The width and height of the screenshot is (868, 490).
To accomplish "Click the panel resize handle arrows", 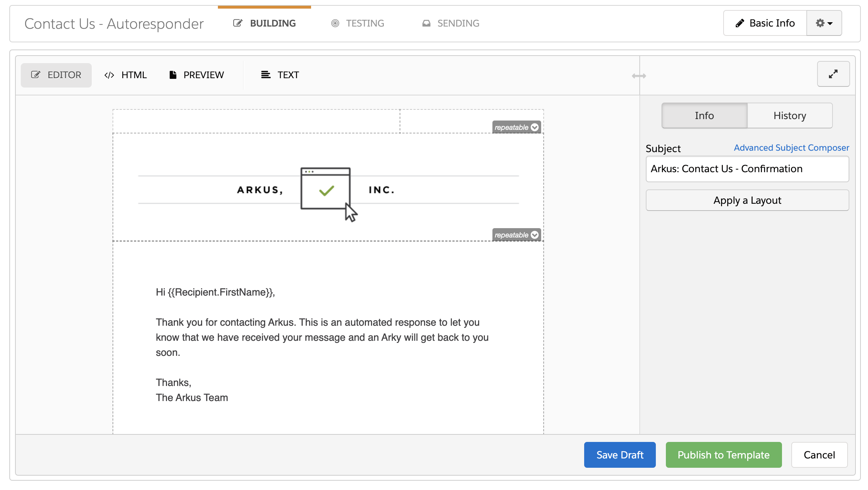I will coord(639,76).
